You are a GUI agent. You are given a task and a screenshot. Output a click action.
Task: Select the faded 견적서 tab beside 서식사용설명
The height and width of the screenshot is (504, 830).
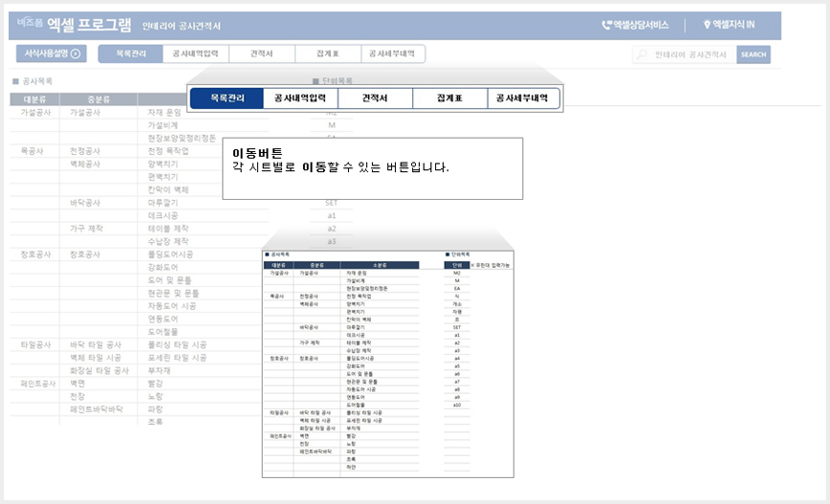coord(261,54)
